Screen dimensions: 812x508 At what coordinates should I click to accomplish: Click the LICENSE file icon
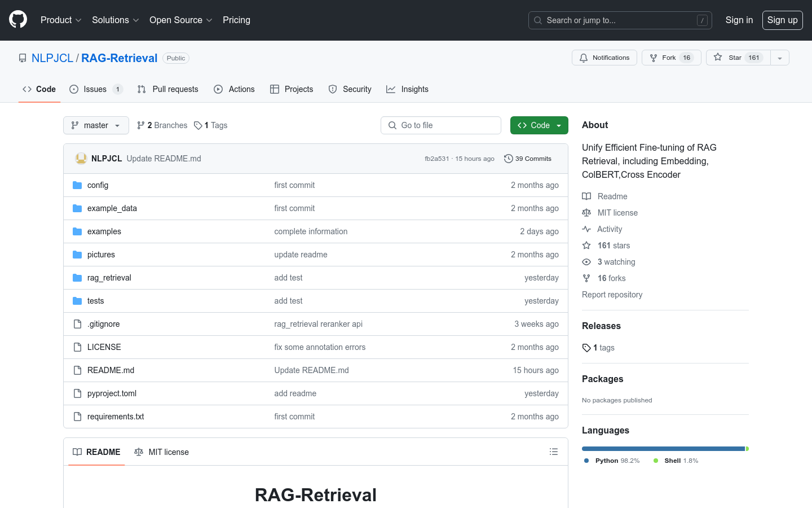tap(77, 347)
